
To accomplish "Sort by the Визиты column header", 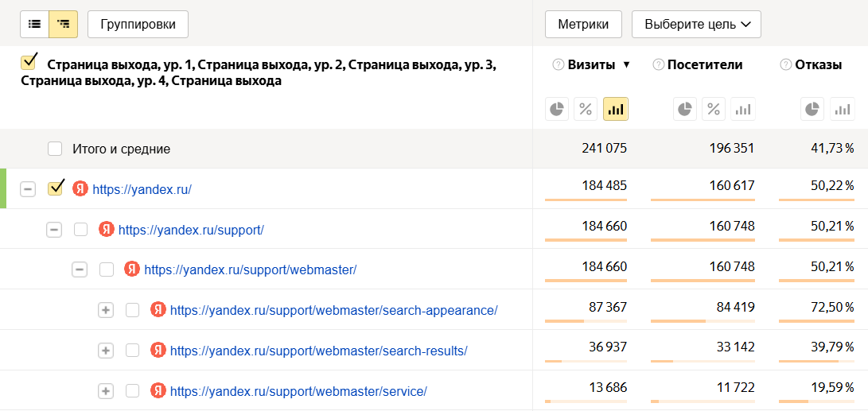I will click(591, 65).
